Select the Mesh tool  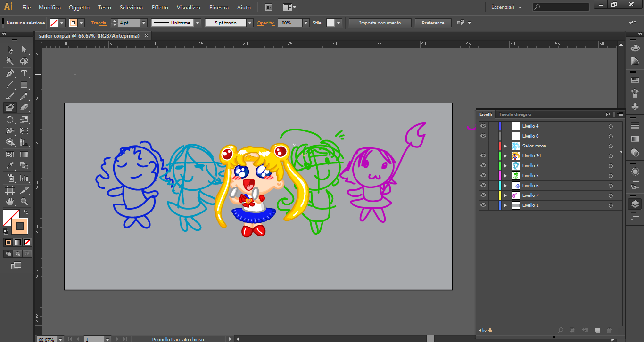(10, 154)
